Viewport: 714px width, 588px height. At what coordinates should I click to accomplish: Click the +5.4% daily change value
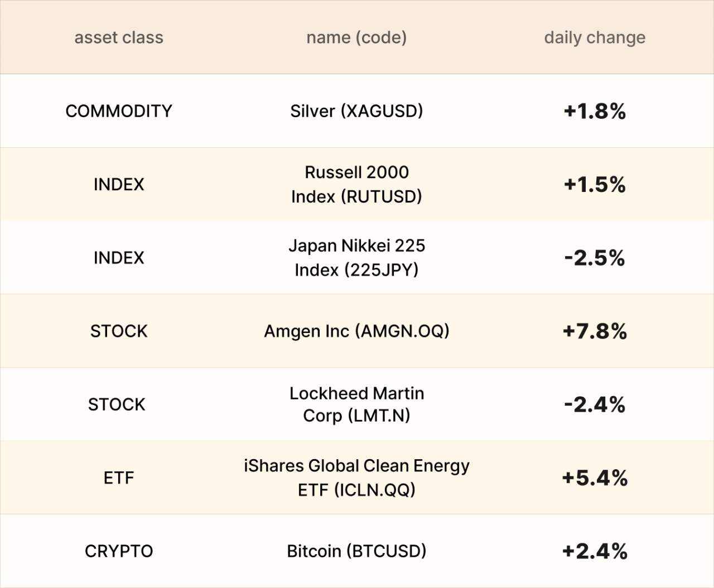(x=595, y=478)
